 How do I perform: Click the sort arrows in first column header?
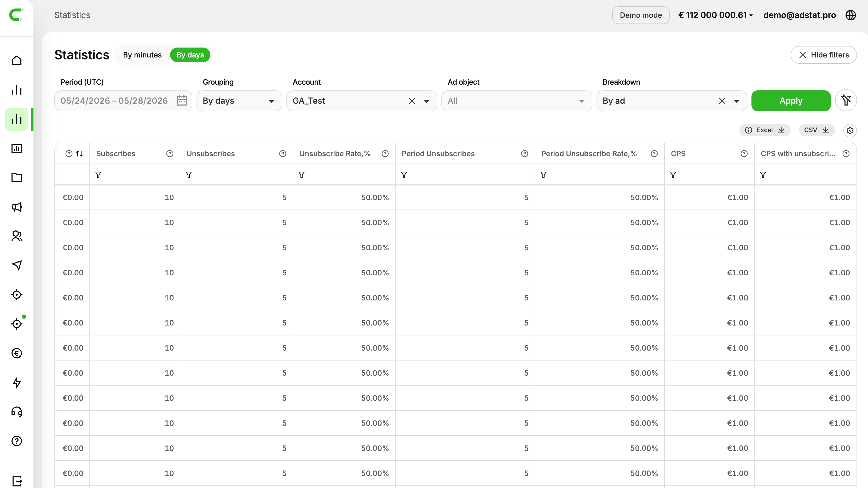[79, 154]
